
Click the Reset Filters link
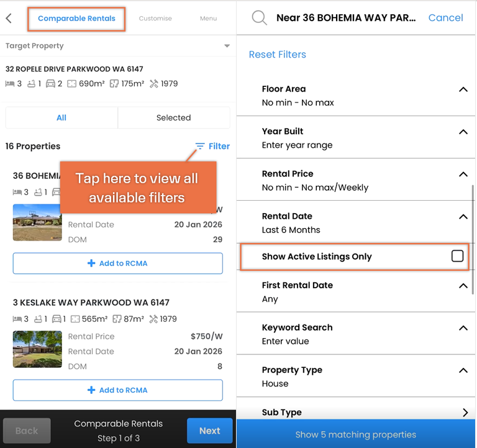[x=277, y=55]
